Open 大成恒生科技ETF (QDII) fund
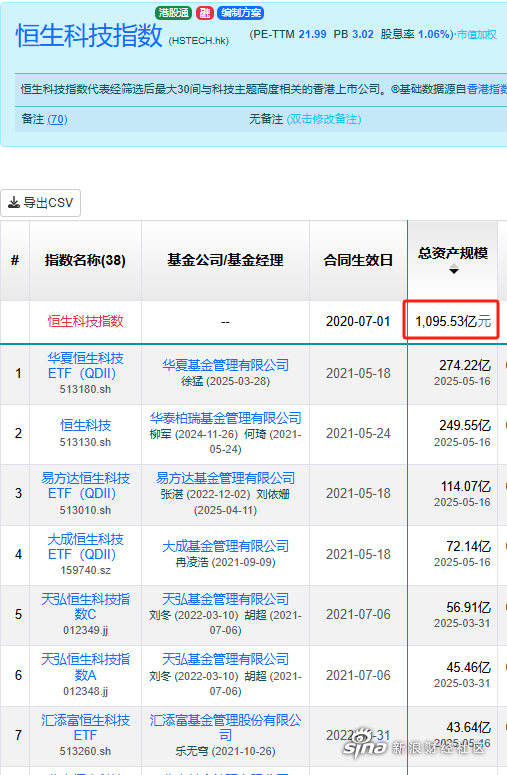The image size is (507, 775). [x=85, y=547]
